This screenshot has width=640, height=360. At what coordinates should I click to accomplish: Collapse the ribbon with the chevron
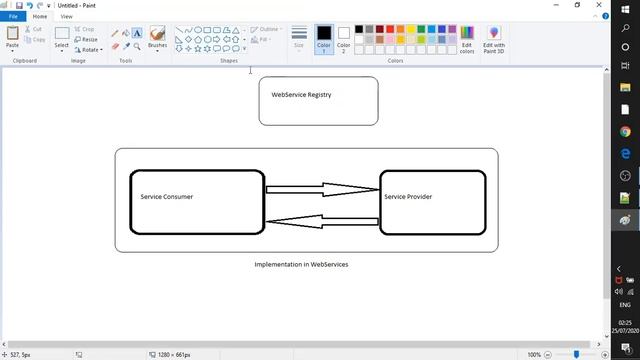pos(596,16)
